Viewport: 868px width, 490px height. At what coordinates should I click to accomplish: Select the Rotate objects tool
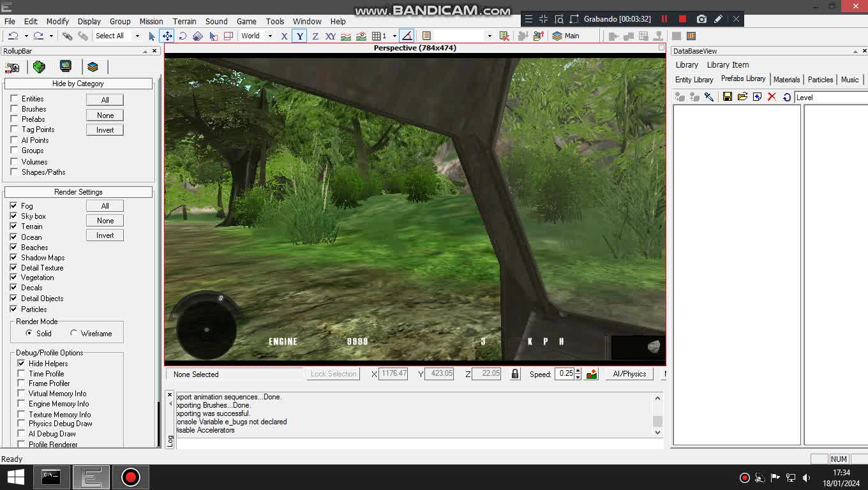coord(183,36)
